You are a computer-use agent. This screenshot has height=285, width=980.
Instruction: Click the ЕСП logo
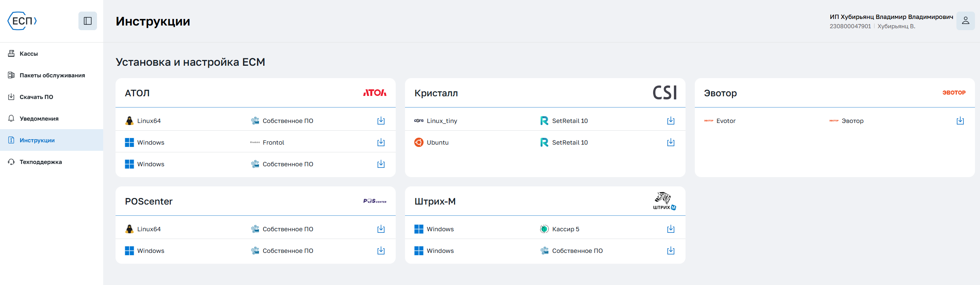pyautogui.click(x=22, y=21)
